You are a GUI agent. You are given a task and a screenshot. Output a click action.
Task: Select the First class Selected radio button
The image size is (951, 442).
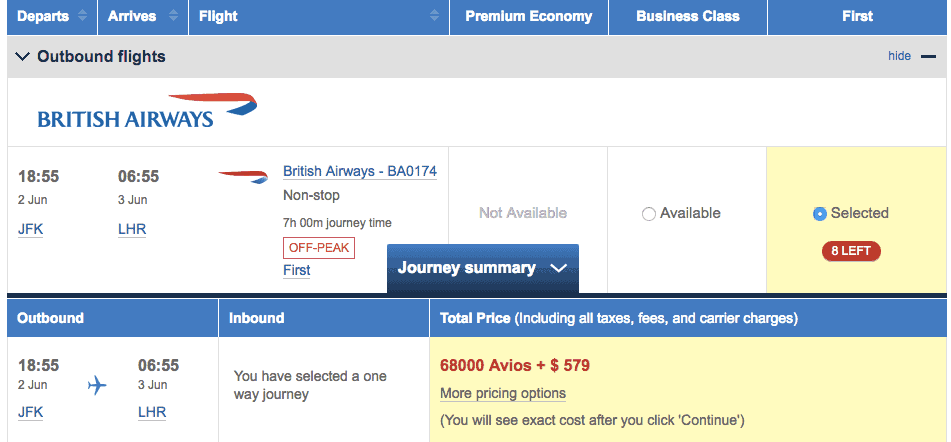pos(820,214)
